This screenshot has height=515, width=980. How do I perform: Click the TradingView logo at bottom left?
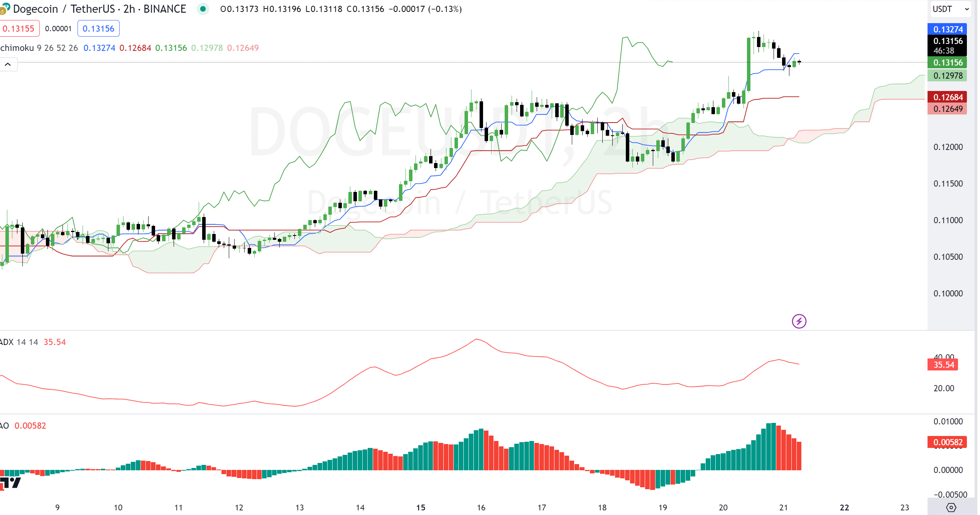[x=10, y=483]
